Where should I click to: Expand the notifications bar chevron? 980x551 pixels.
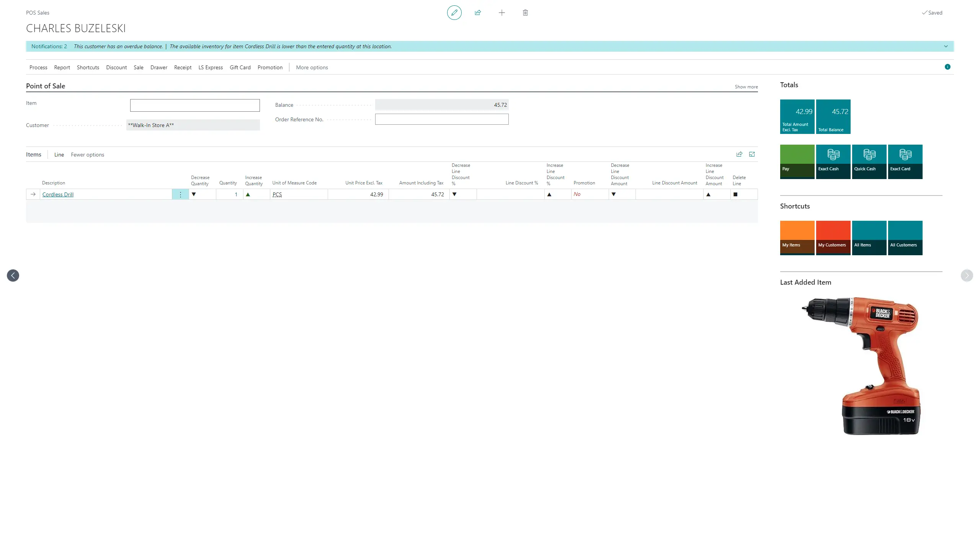pyautogui.click(x=946, y=46)
